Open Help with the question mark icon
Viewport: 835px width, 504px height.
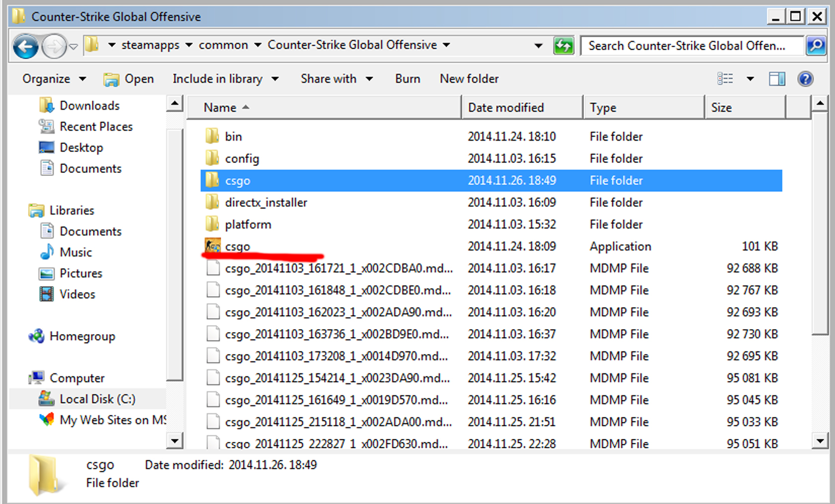(x=805, y=79)
